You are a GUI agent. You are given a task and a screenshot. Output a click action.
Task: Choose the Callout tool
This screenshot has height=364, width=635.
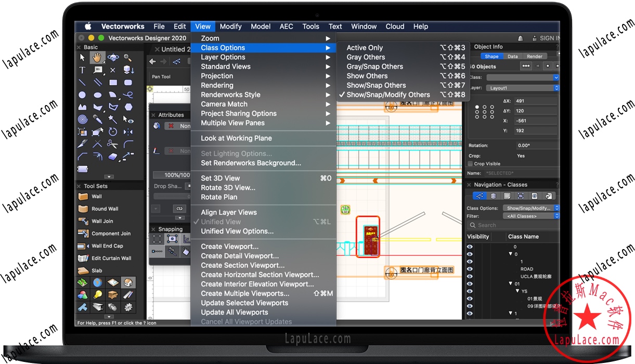click(x=98, y=70)
